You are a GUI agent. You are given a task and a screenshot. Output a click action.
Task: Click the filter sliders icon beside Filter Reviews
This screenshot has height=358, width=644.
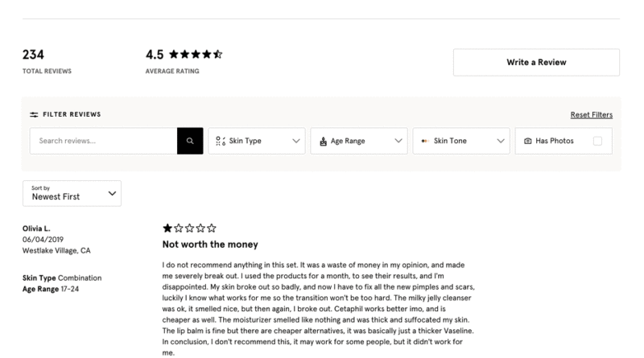point(34,114)
